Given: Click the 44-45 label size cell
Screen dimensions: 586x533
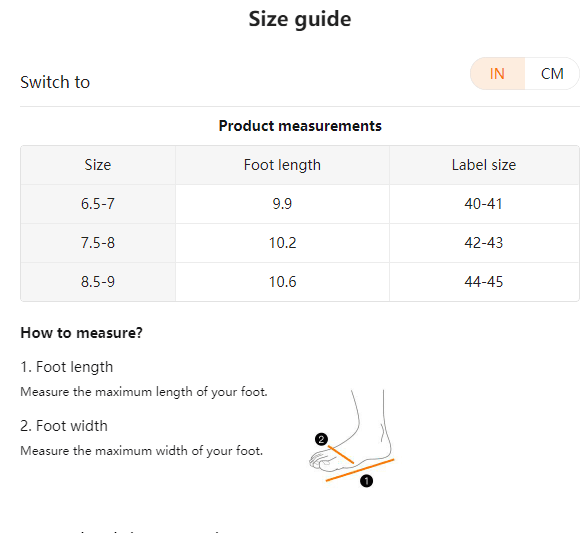Looking at the screenshot, I should 484,282.
